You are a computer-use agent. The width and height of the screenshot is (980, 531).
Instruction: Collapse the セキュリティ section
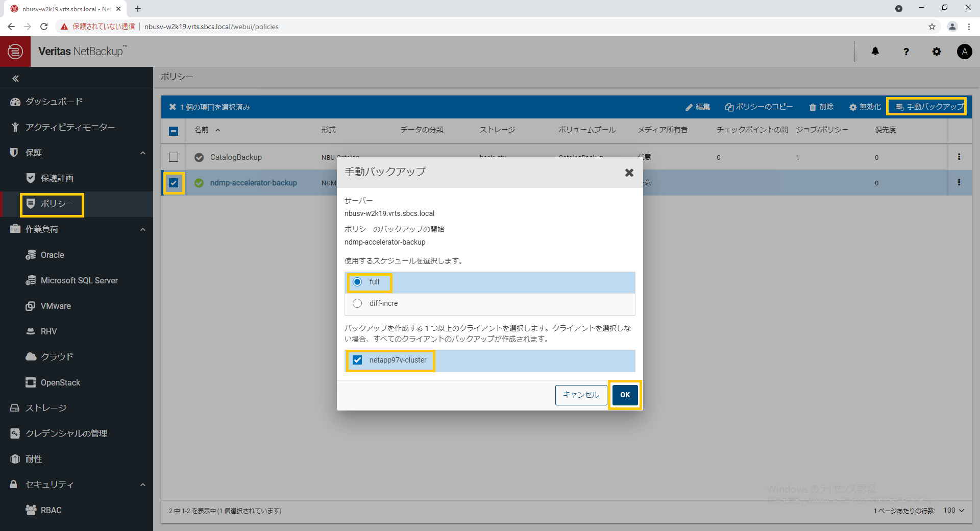143,485
